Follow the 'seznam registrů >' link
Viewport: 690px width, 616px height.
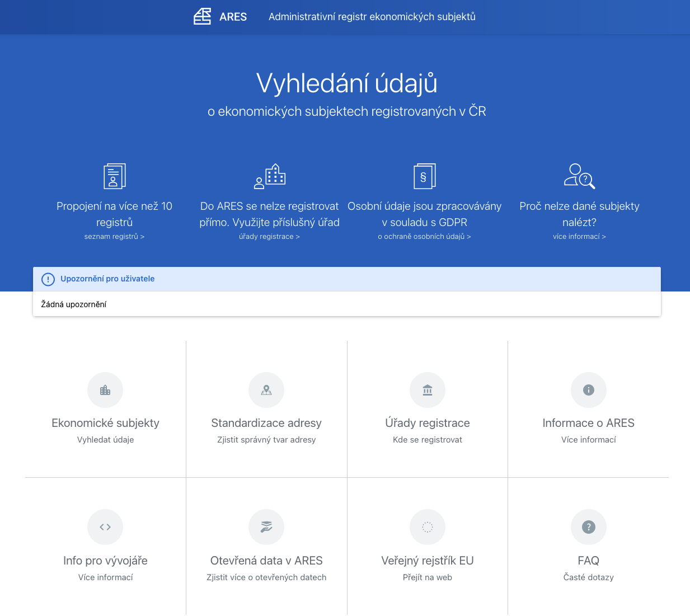coord(114,237)
